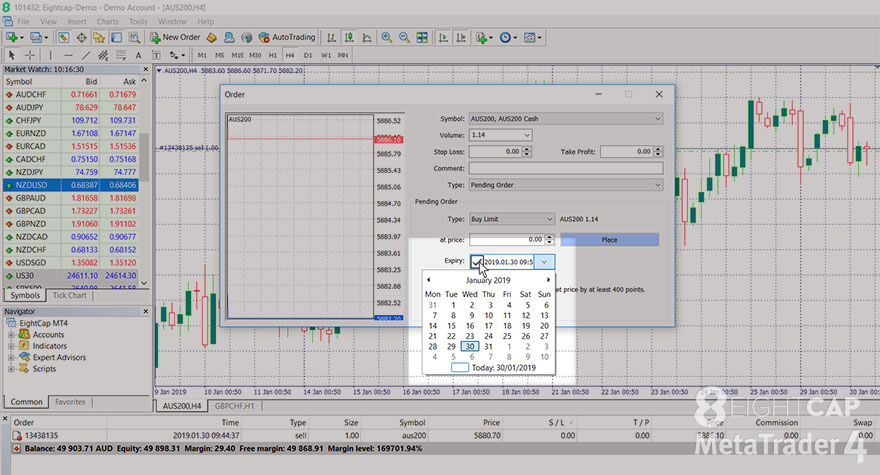Select the vertical line drawing tool
This screenshot has width=880, height=475.
pos(51,55)
